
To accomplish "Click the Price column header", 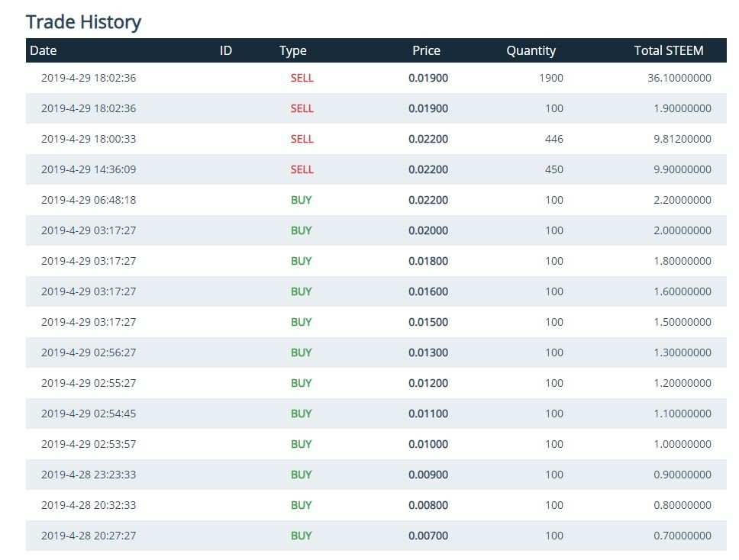I will tap(426, 51).
